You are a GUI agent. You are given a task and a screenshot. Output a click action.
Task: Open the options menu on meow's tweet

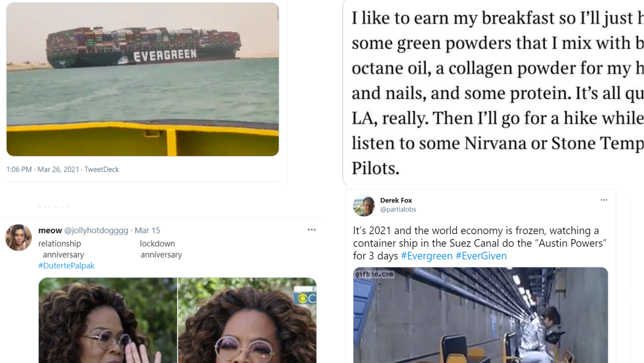click(311, 229)
